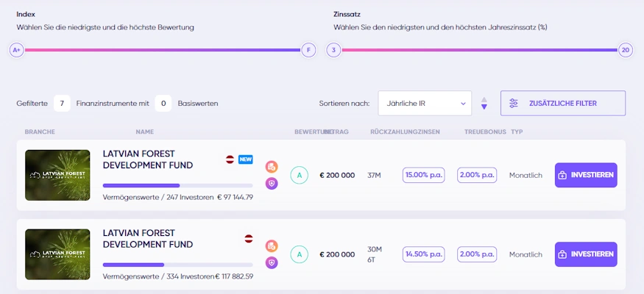The width and height of the screenshot is (644, 294).
Task: Click the purple shield icon in first listing
Action: (272, 183)
